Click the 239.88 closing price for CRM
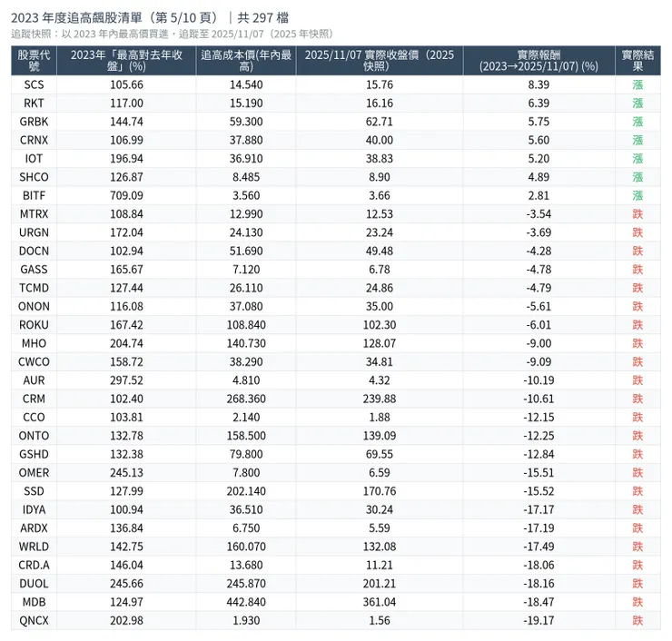The width and height of the screenshot is (672, 641). click(x=379, y=399)
